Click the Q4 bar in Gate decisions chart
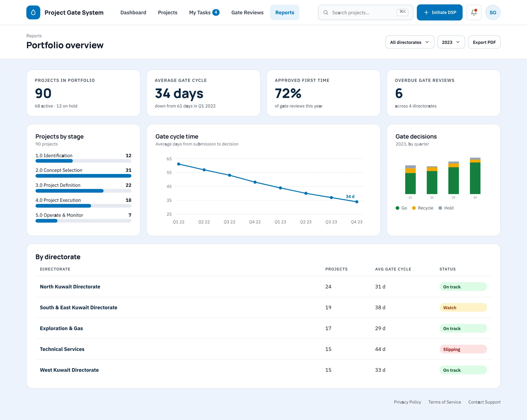Image resolution: width=527 pixels, height=420 pixels. [x=475, y=176]
